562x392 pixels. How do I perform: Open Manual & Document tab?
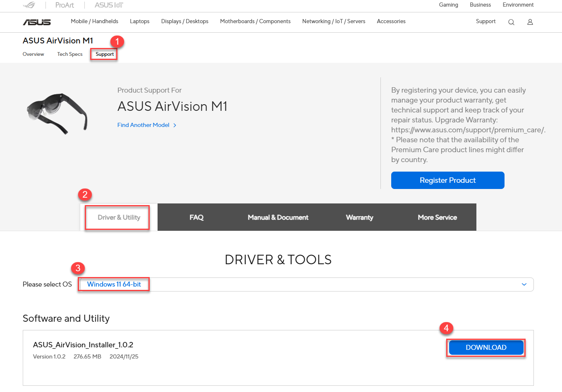point(278,218)
